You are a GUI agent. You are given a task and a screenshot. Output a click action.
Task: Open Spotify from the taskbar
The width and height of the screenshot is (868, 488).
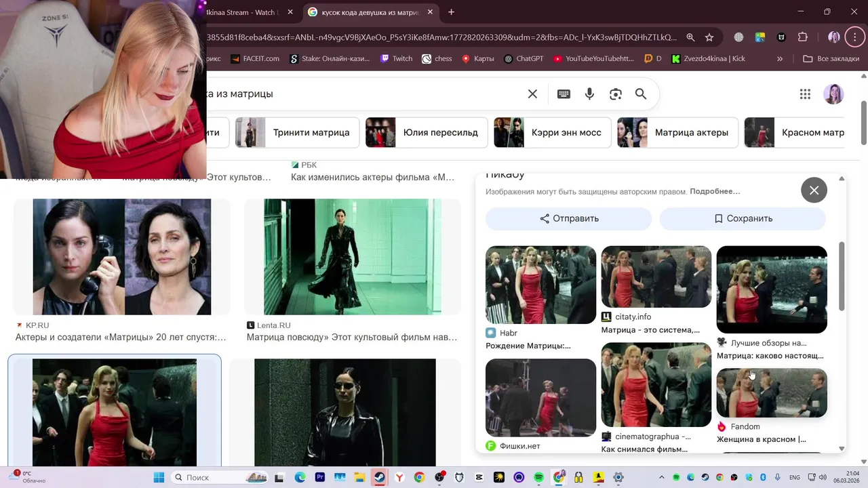coord(539,477)
